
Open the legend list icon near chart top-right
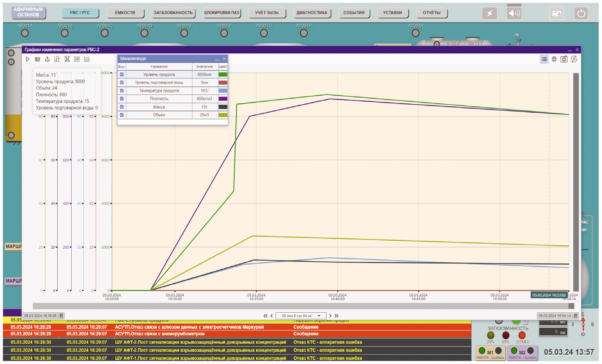[544, 59]
